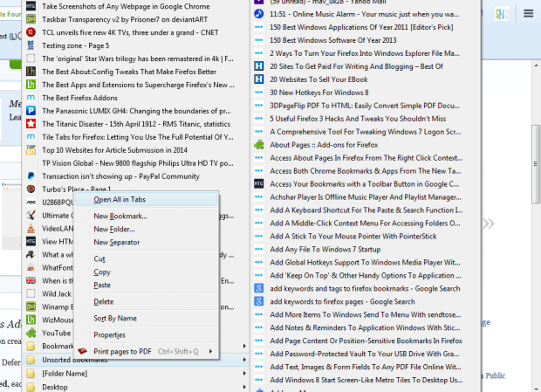The image size is (541, 392).
Task: Click the red Print pages to PDF icon
Action: click(x=82, y=351)
